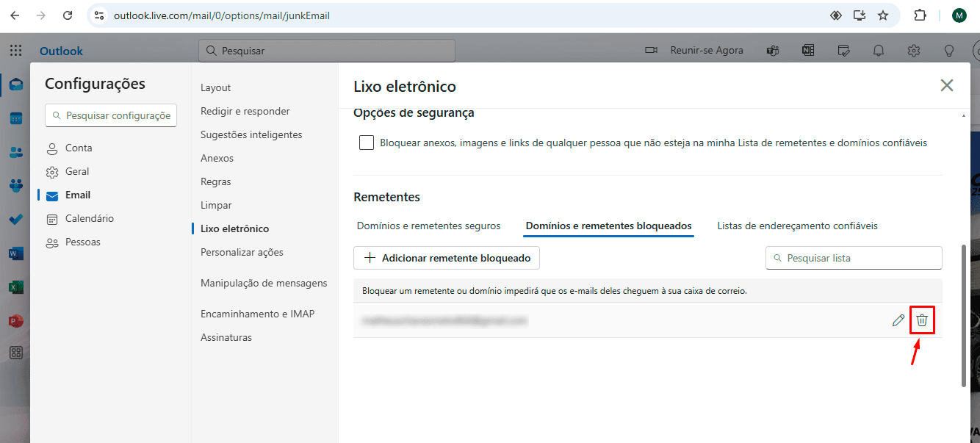Click Adicionar remetente bloqueado button
Image resolution: width=980 pixels, height=443 pixels.
pyautogui.click(x=447, y=258)
